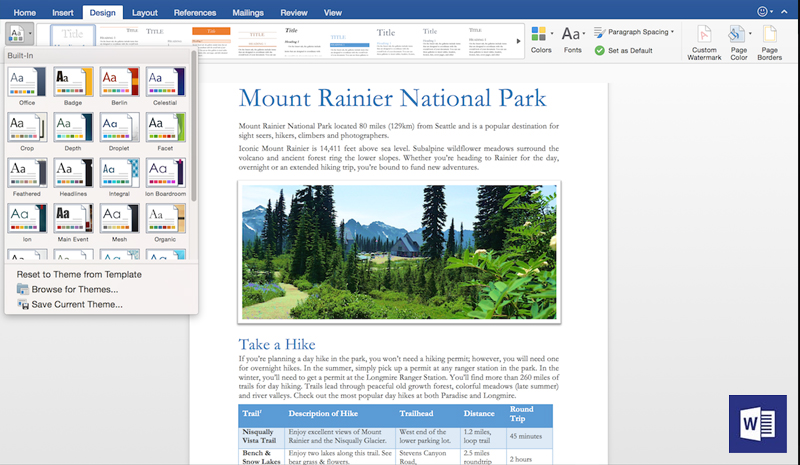Click the Take a Hike heading
800x465 pixels.
pyautogui.click(x=277, y=344)
